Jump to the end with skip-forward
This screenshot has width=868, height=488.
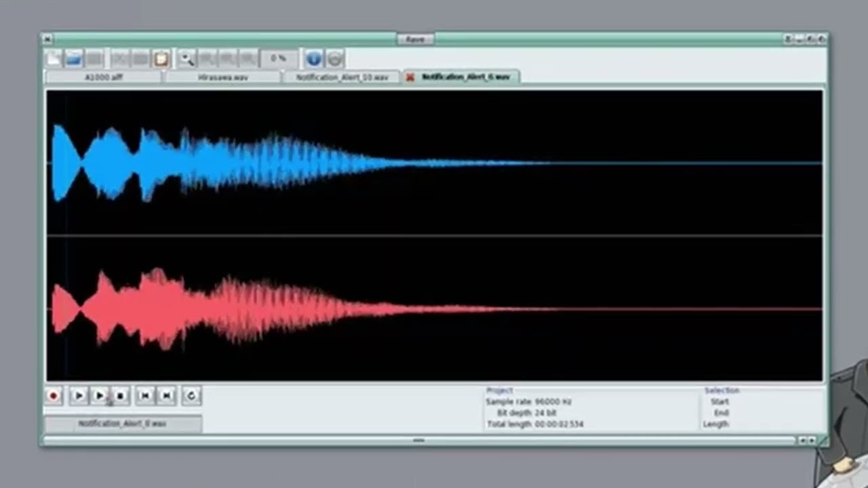[166, 396]
